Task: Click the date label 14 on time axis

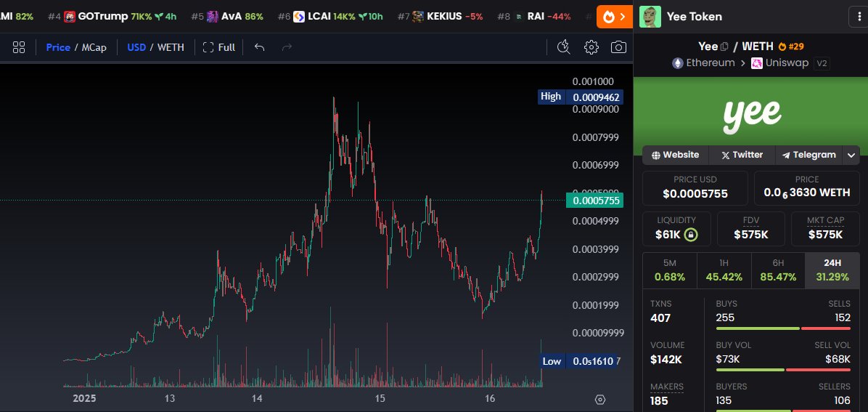Action: (x=256, y=398)
